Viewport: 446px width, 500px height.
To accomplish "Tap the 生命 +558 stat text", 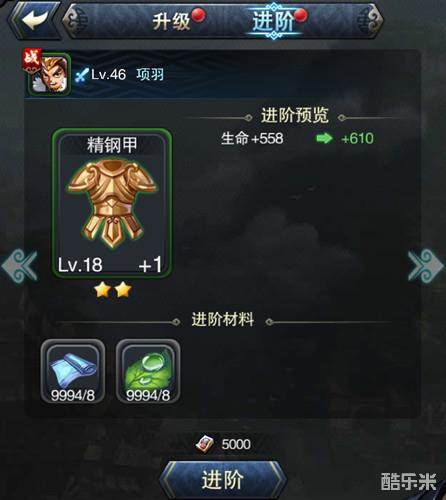I will pyautogui.click(x=252, y=138).
